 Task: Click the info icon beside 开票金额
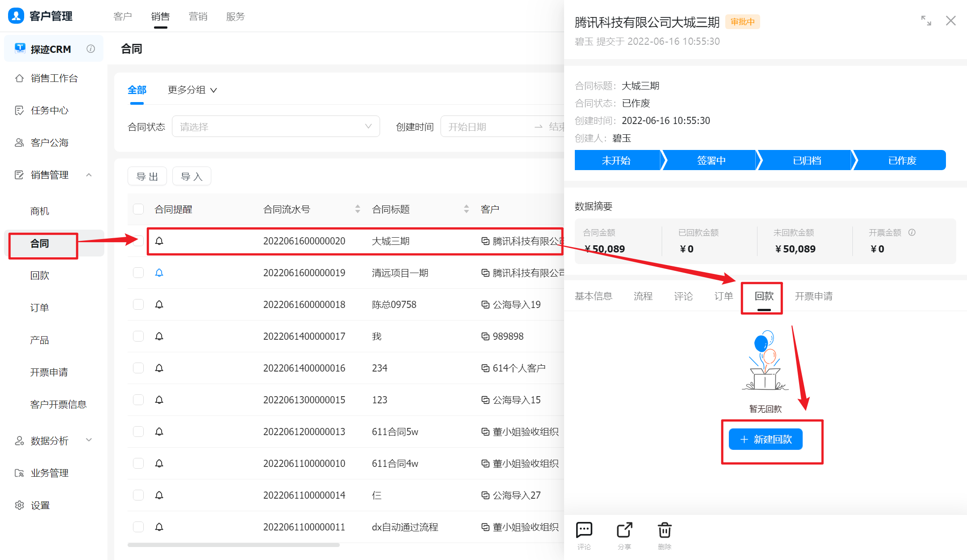(912, 232)
